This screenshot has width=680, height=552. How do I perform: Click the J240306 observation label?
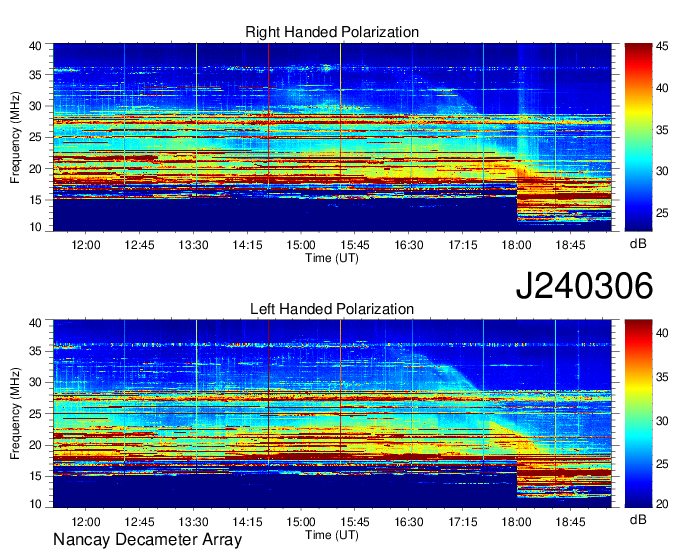pyautogui.click(x=584, y=286)
